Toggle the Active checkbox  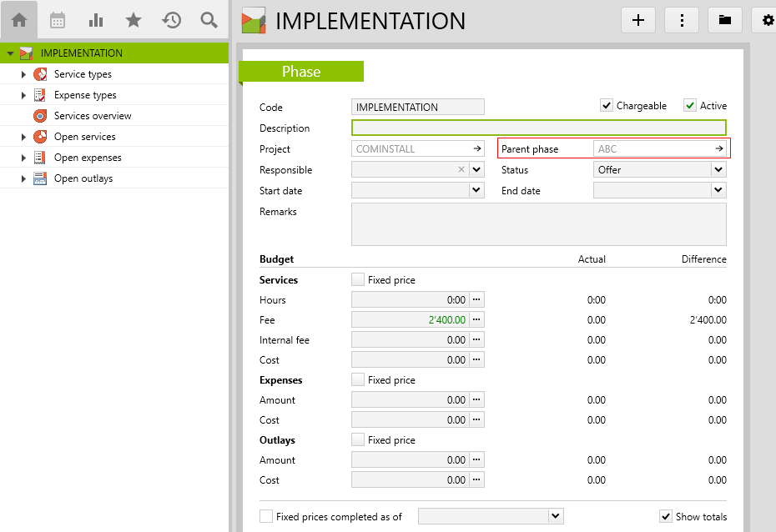690,106
